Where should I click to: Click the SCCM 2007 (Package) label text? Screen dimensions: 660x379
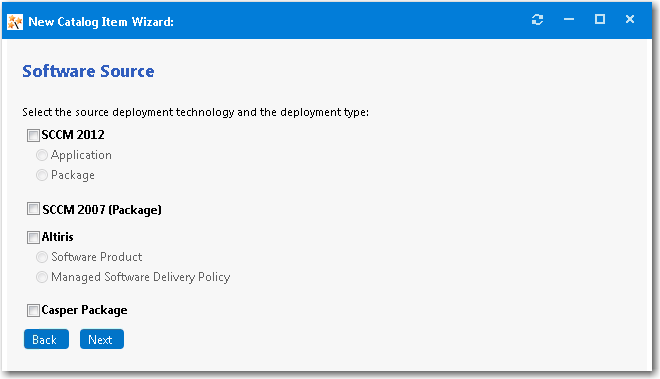(x=102, y=210)
